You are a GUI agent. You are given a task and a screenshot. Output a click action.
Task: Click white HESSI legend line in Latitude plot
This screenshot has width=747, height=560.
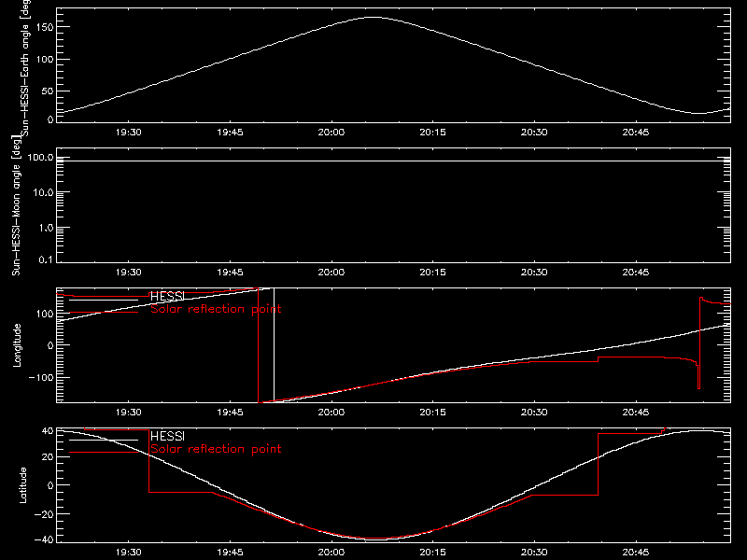tap(104, 440)
